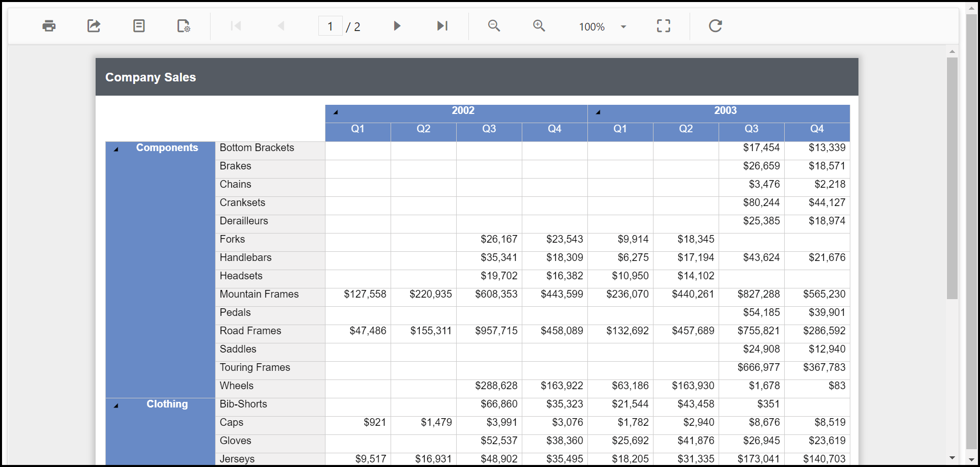This screenshot has height=467, width=980.
Task: Click the Brakes row label
Action: tap(235, 166)
